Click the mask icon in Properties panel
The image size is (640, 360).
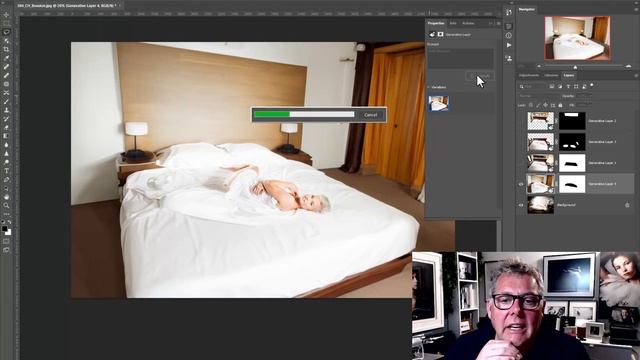tap(441, 35)
